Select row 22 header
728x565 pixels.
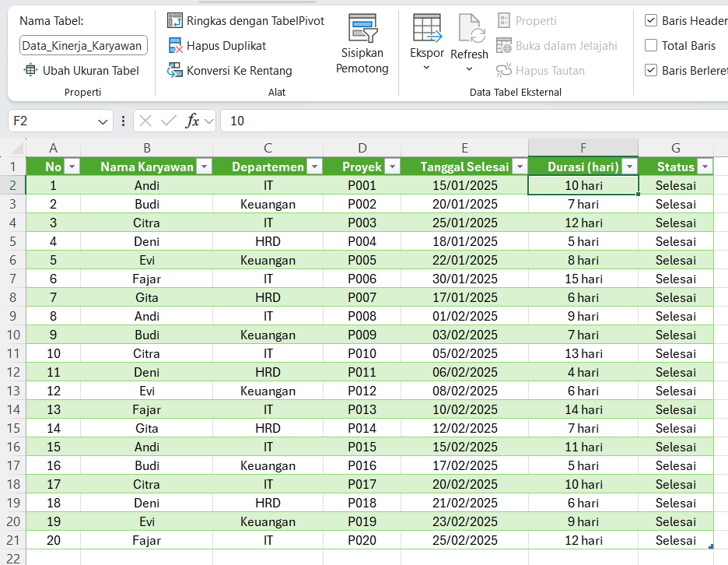tap(13, 558)
